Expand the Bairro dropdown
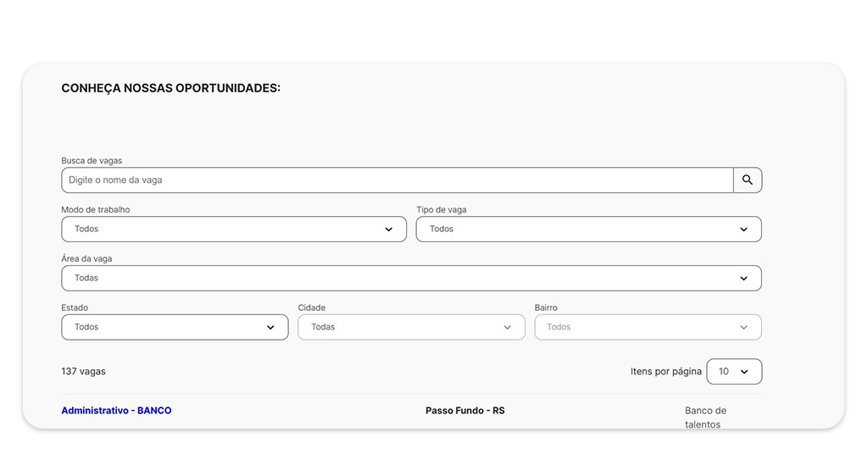Image resolution: width=868 pixels, height=454 pixels. pos(636,328)
